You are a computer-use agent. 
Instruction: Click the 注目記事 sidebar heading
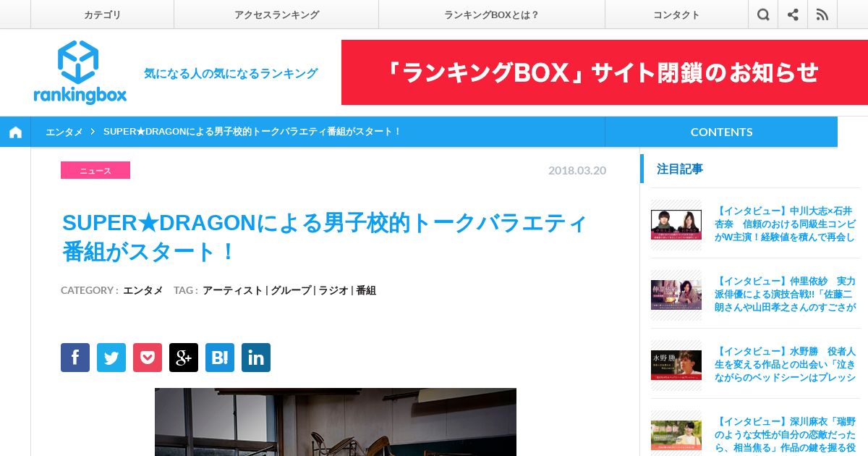pyautogui.click(x=680, y=169)
